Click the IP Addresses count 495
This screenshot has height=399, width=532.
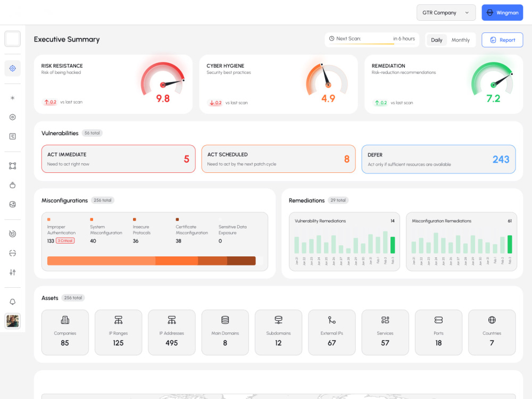(x=172, y=343)
